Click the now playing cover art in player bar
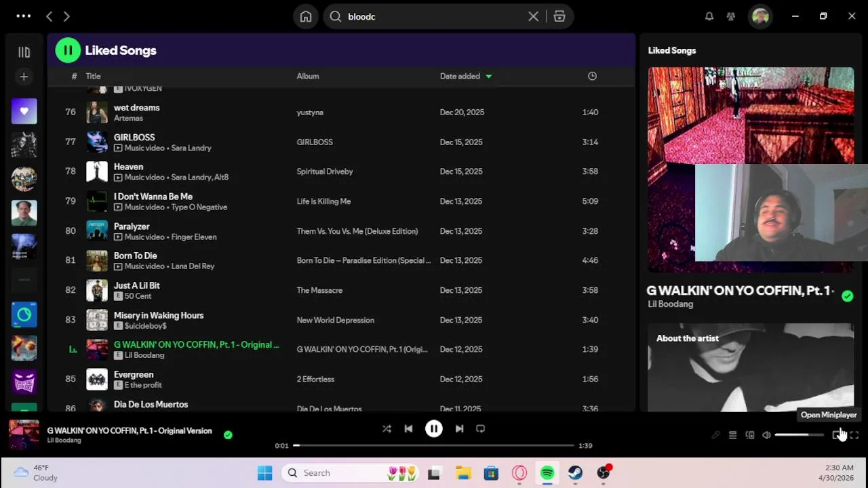 (24, 435)
